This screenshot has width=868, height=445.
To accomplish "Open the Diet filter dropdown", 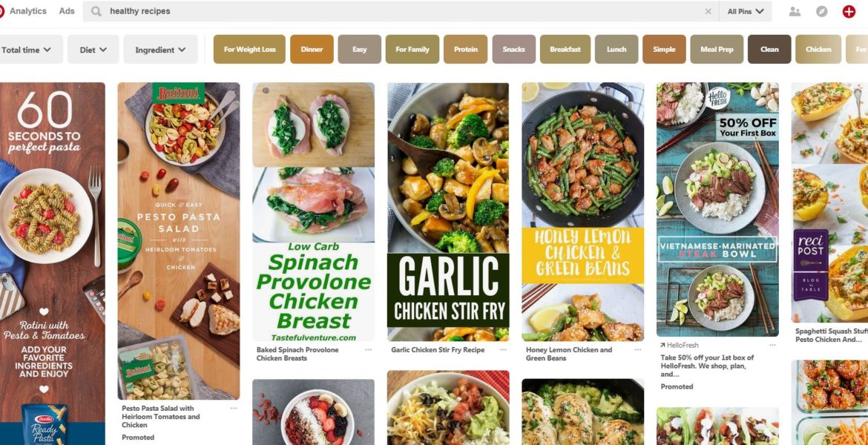I will 93,49.
